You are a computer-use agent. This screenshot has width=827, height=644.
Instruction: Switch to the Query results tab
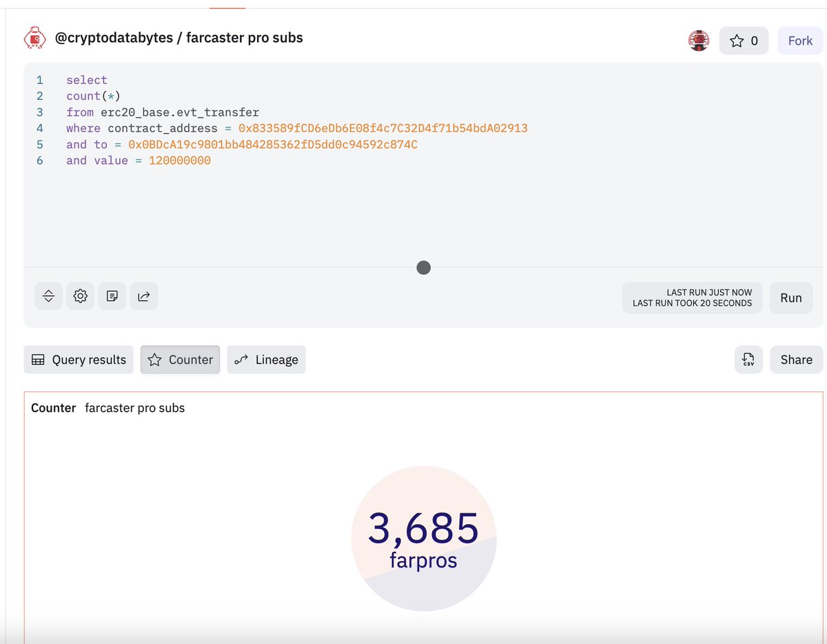(x=79, y=360)
